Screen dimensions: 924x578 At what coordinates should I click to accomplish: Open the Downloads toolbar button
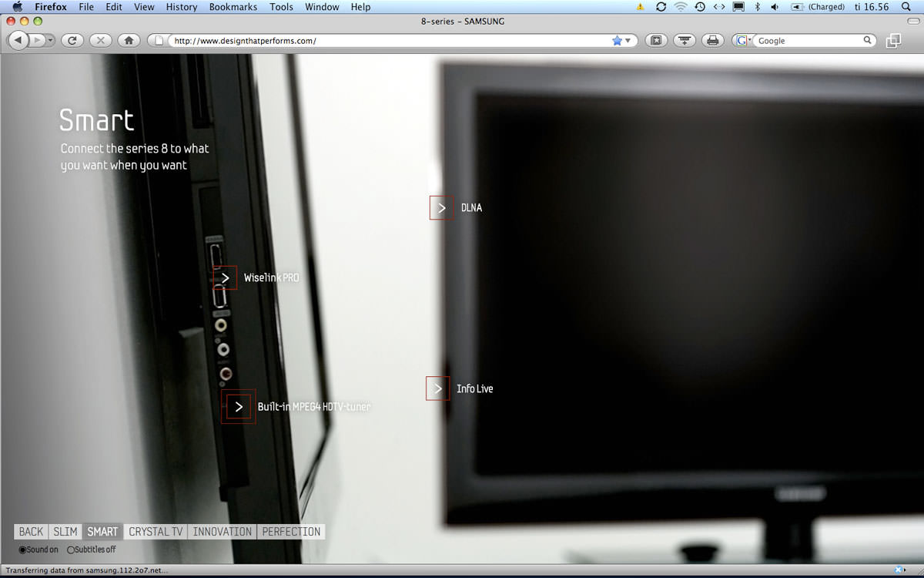(x=684, y=40)
